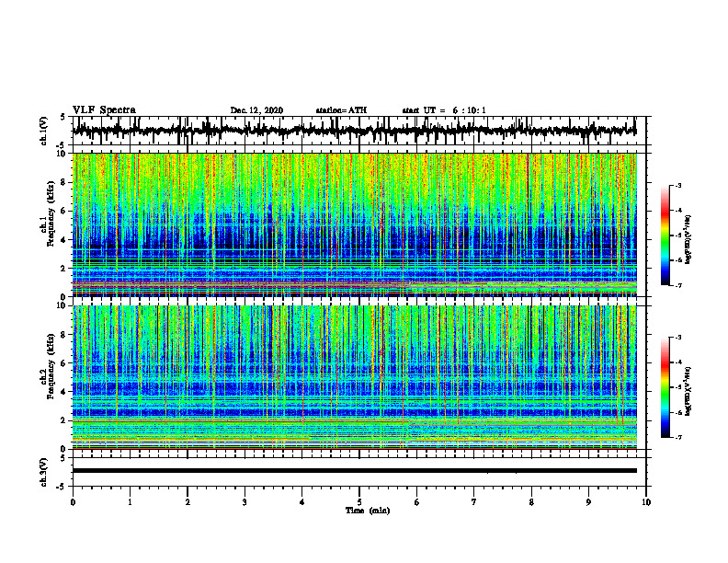Click the ch.1 color scale bar

coord(665,236)
